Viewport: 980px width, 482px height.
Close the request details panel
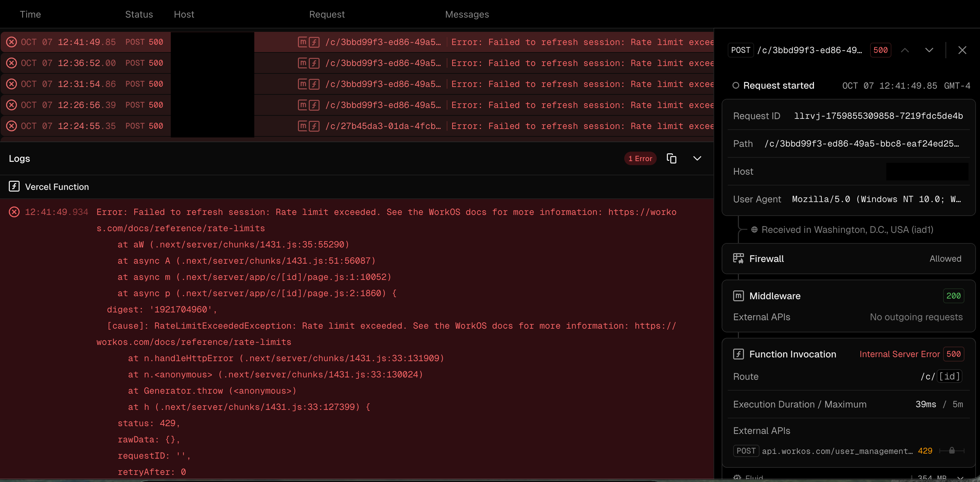962,50
